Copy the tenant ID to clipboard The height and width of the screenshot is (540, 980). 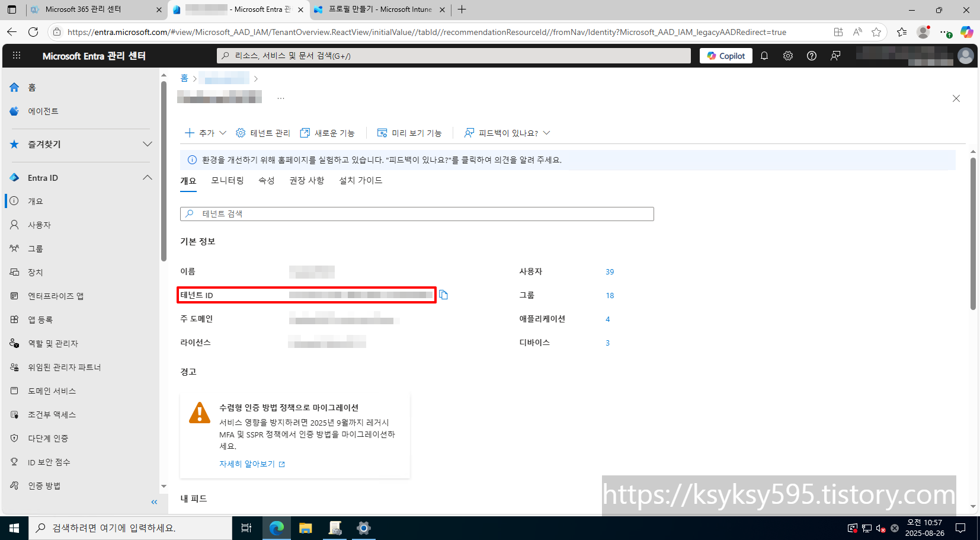click(x=443, y=295)
